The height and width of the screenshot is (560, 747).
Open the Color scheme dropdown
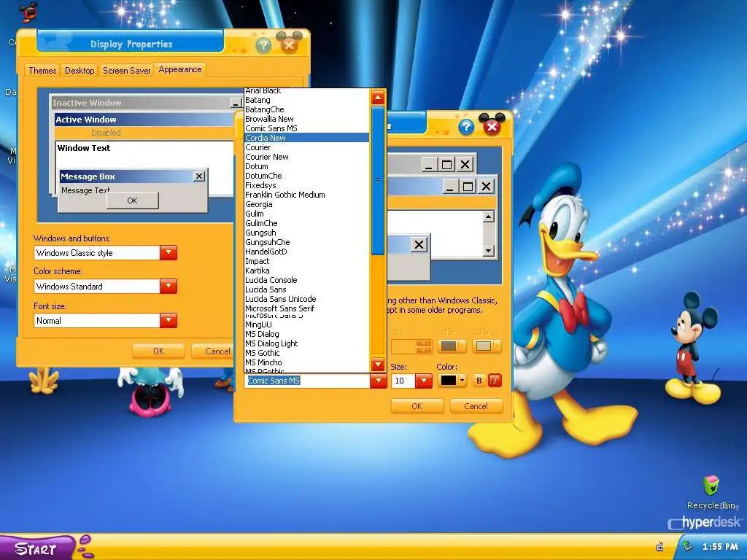point(169,286)
